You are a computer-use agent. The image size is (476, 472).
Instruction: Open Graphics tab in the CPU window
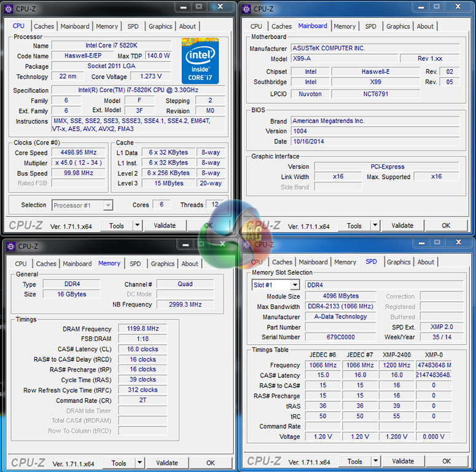point(160,26)
